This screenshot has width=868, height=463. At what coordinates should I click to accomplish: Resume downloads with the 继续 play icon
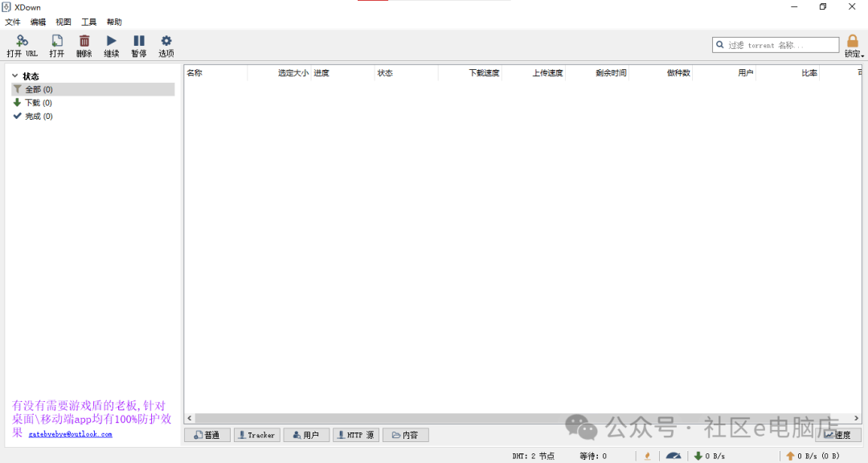111,41
